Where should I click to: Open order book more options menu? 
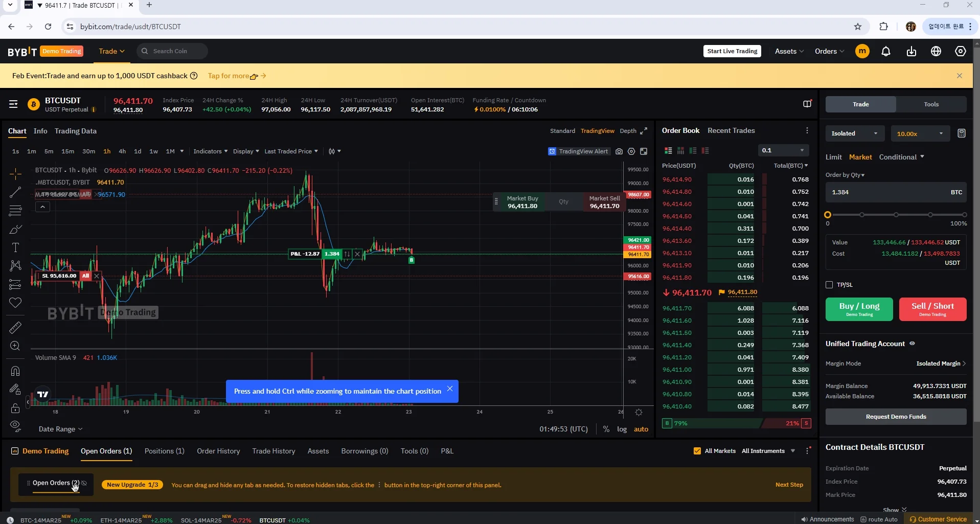807,130
